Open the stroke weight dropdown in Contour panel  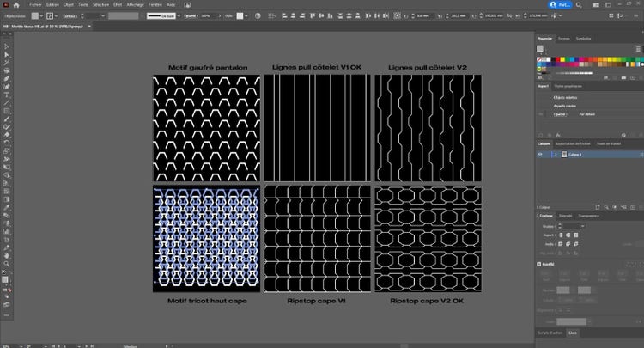(581, 226)
